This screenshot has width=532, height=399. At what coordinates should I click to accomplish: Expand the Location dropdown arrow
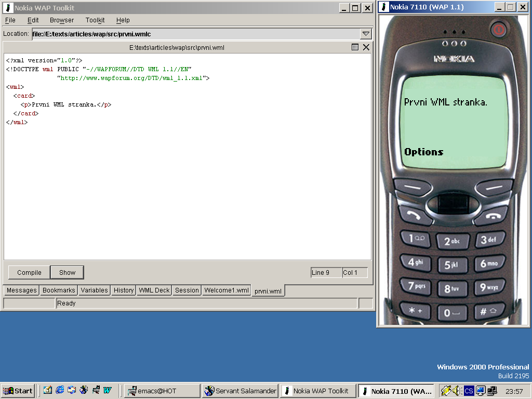coord(366,34)
